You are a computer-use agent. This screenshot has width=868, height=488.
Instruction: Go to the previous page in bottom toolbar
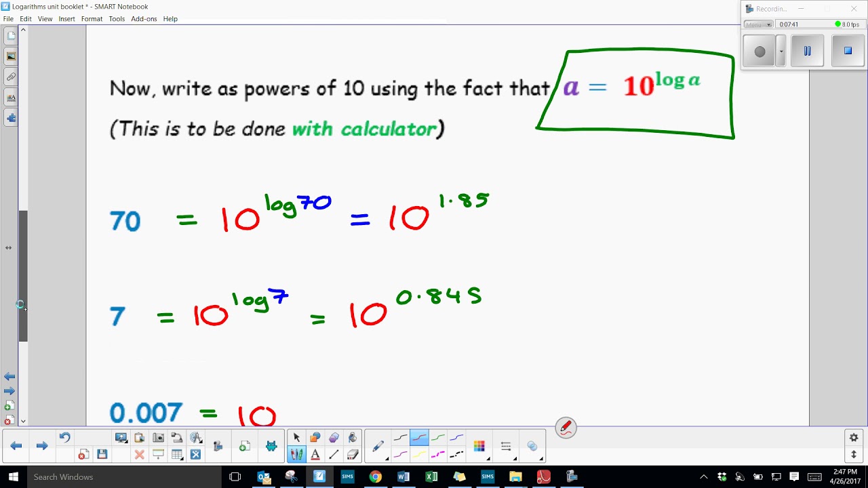coord(16,445)
